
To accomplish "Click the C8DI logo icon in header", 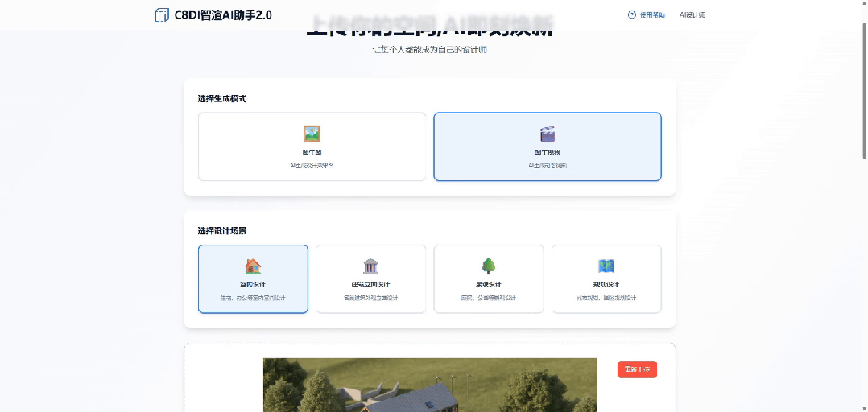I will coord(162,14).
